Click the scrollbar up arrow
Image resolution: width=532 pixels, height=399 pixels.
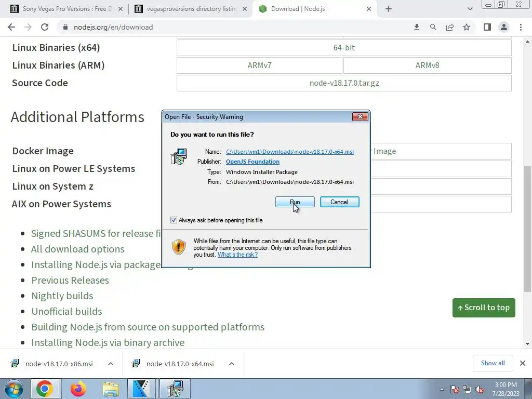click(528, 42)
